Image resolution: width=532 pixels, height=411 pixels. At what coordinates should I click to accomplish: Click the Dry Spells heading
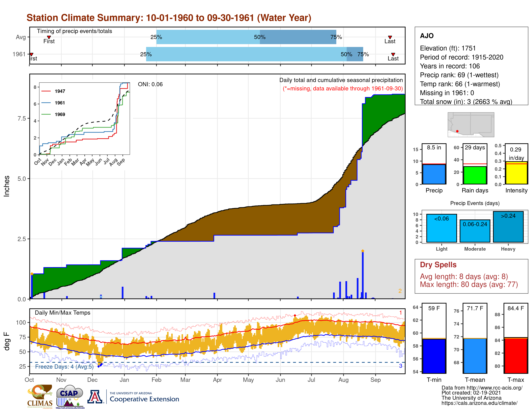click(438, 265)
